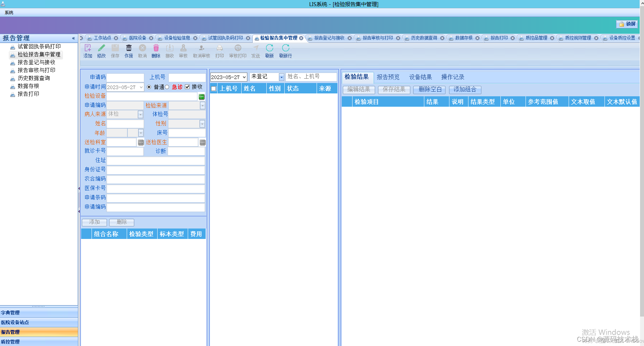
Task: Open the 送检医生 lookup button
Action: pos(202,142)
